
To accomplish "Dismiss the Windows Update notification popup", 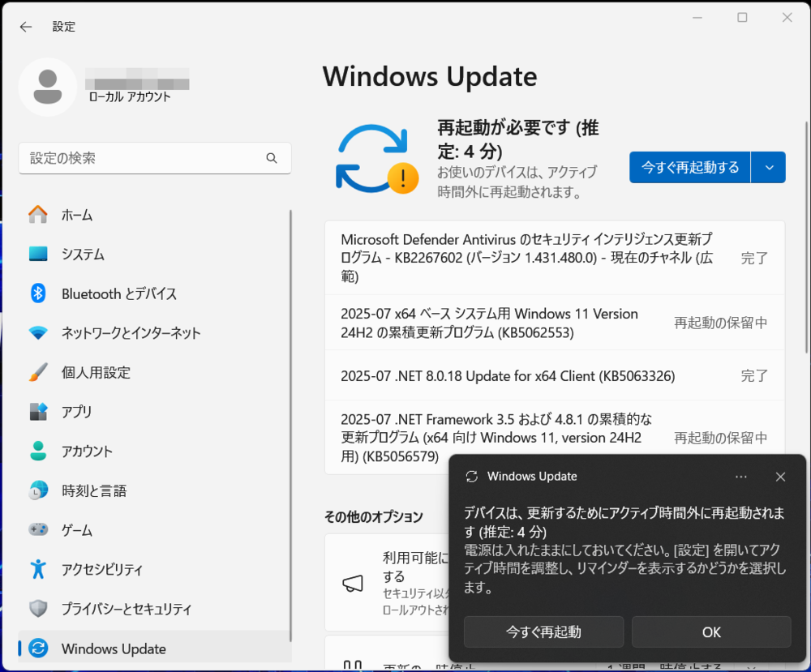I will (780, 477).
